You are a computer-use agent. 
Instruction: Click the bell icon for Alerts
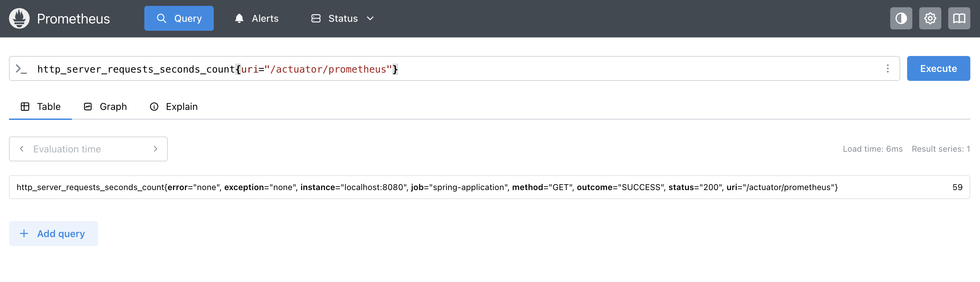239,18
